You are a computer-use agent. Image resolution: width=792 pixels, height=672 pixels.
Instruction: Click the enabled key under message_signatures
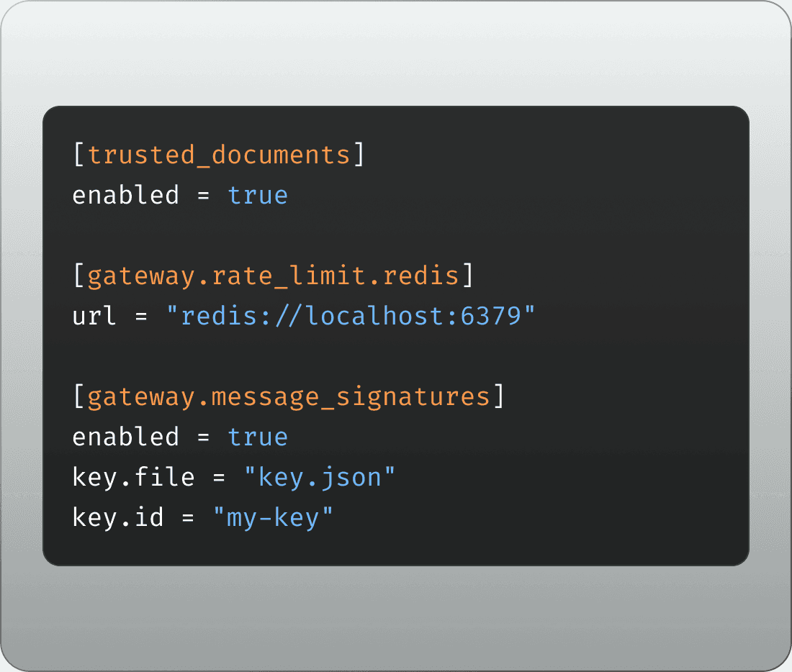coord(125,437)
